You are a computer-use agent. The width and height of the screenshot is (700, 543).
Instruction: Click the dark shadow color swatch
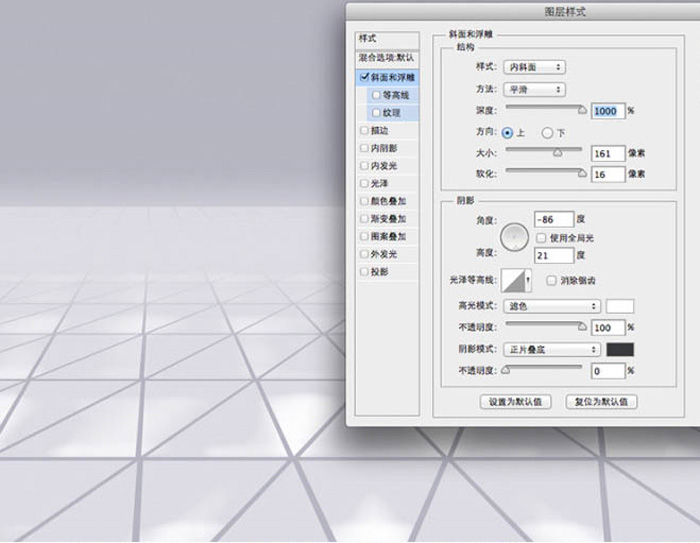(620, 349)
